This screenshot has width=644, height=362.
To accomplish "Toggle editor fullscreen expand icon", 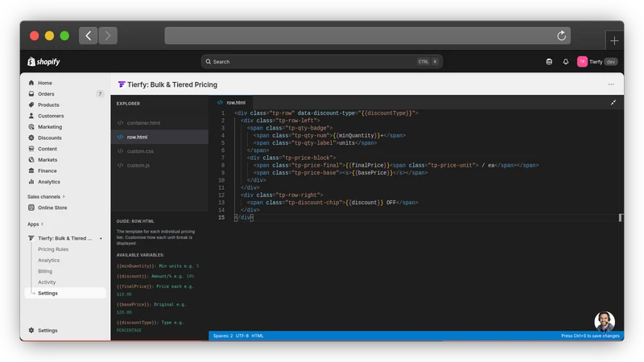I will point(613,103).
